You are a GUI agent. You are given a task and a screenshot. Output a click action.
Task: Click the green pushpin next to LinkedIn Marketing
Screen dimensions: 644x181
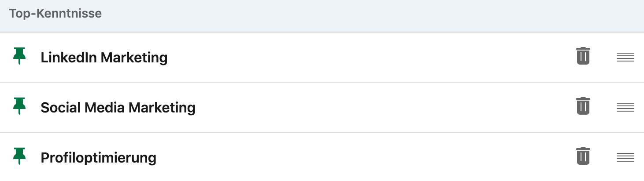[19, 56]
